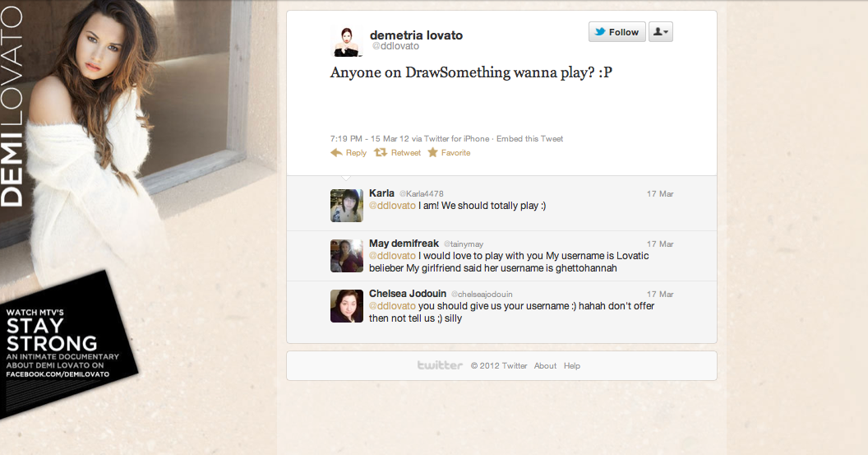The image size is (868, 455).
Task: Open the user actions dropdown
Action: (x=660, y=32)
